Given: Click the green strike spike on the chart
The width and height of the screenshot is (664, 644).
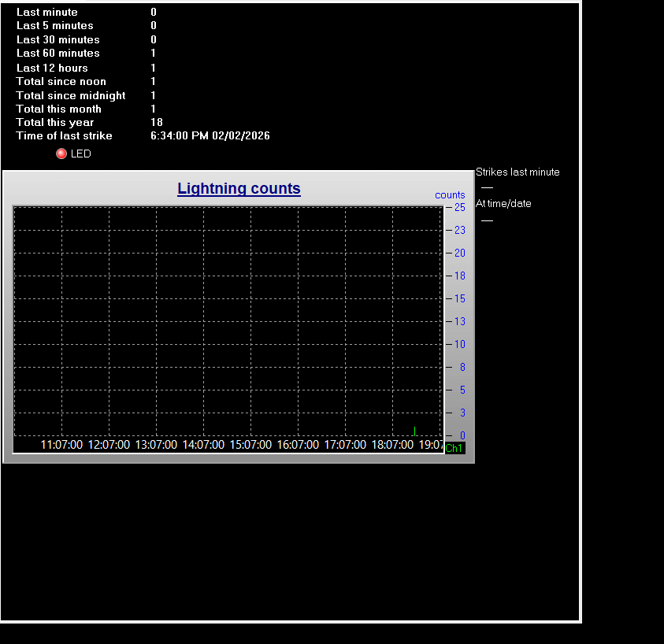Looking at the screenshot, I should pos(414,431).
